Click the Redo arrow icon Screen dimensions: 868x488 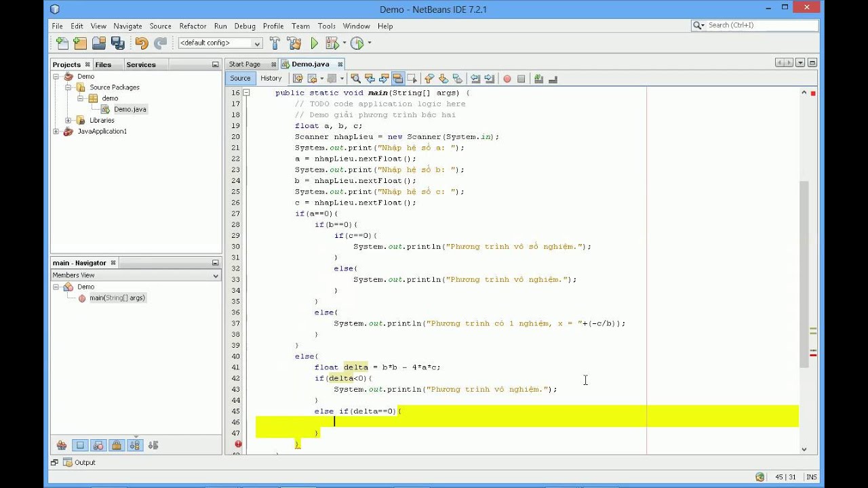tap(160, 43)
